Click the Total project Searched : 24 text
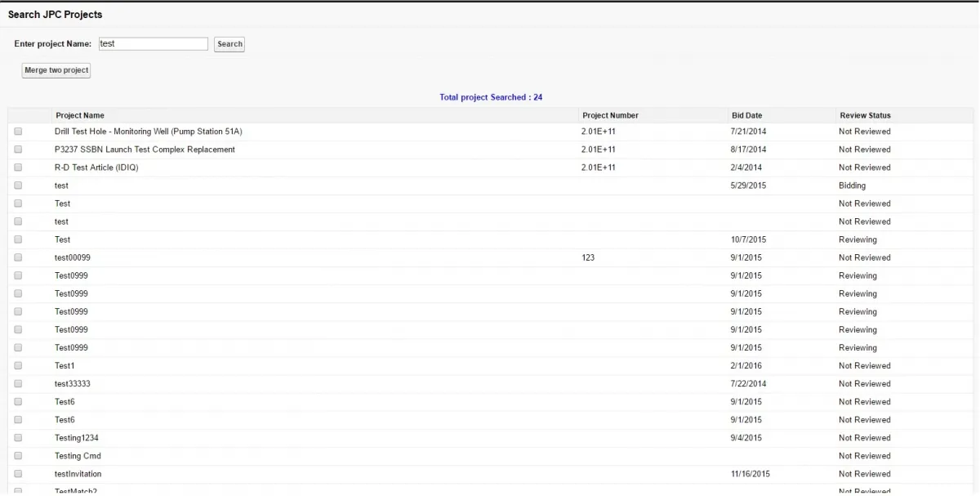980x496 pixels. (x=491, y=97)
